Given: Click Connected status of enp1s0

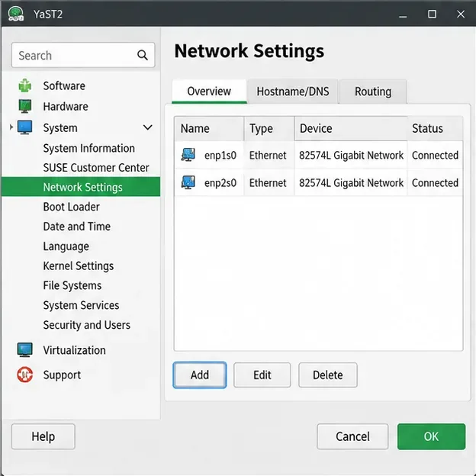Looking at the screenshot, I should pyautogui.click(x=435, y=155).
